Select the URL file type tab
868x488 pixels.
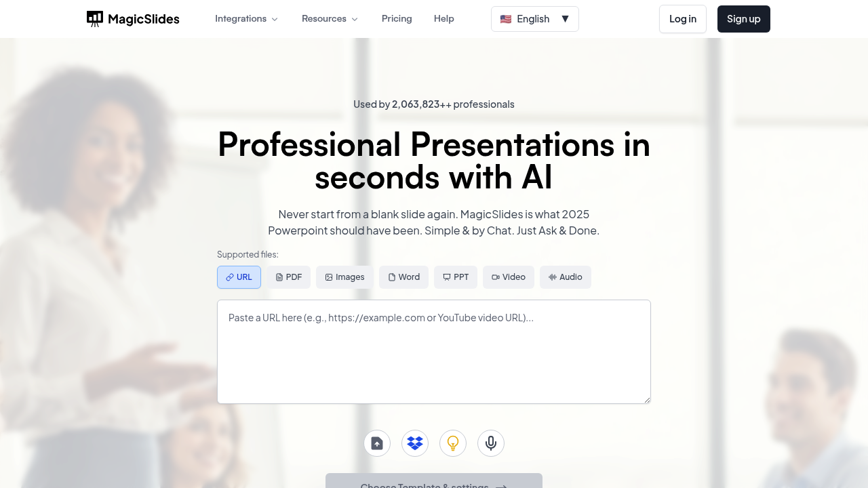point(239,277)
